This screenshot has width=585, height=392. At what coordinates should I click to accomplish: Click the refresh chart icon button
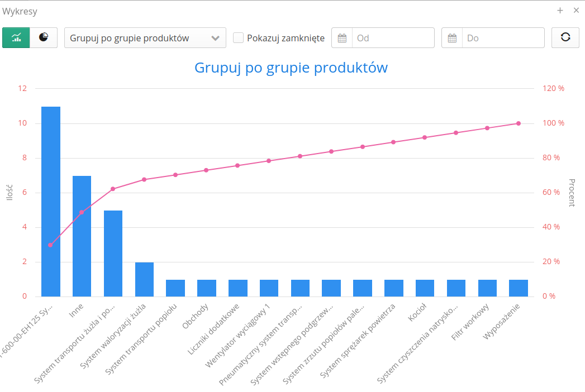(565, 38)
